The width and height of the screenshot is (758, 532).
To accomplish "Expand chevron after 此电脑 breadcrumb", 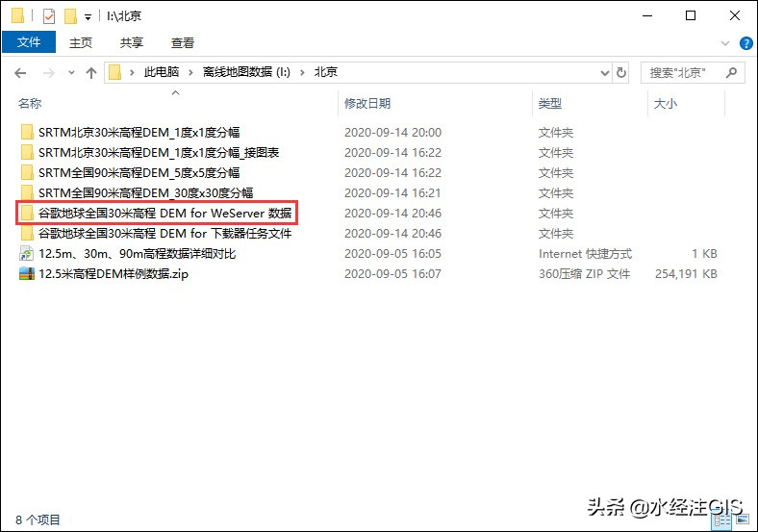I will pyautogui.click(x=191, y=72).
